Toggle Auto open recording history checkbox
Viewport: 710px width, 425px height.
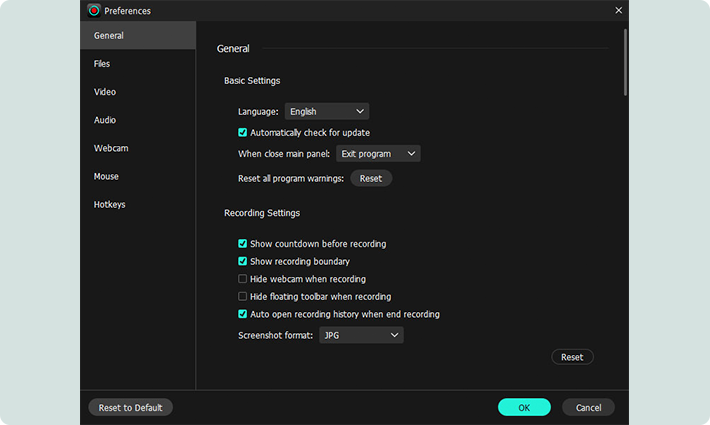pos(243,314)
